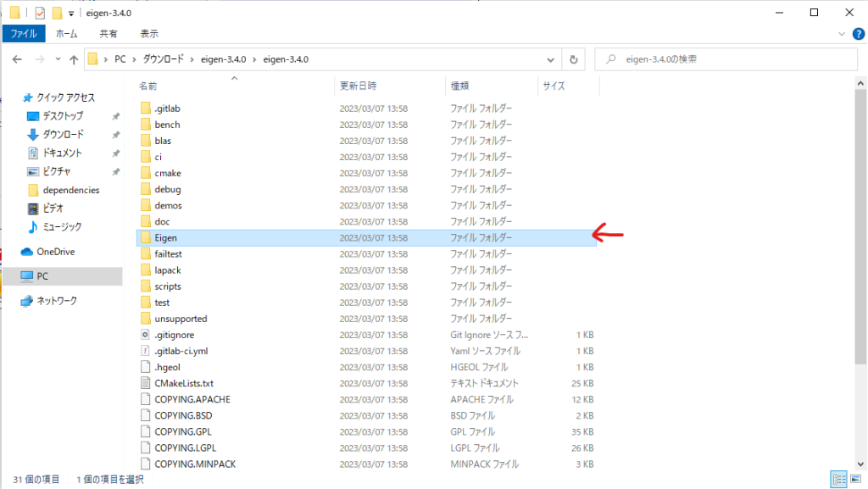The width and height of the screenshot is (868, 489).
Task: Select the doc folder icon
Action: [146, 221]
